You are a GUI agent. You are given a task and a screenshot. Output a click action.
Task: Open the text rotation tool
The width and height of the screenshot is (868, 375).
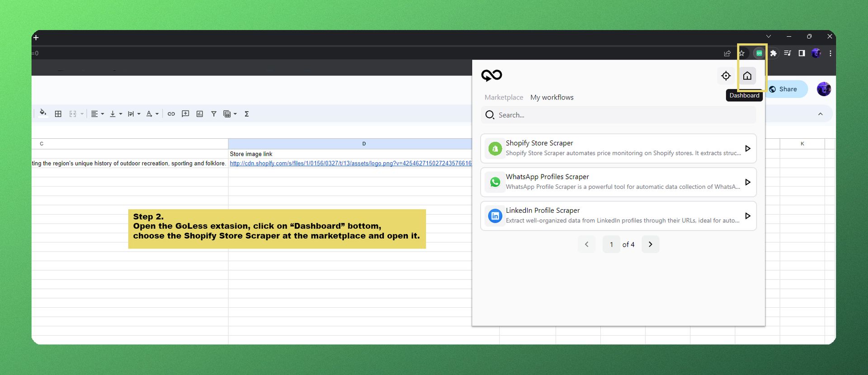coord(149,114)
